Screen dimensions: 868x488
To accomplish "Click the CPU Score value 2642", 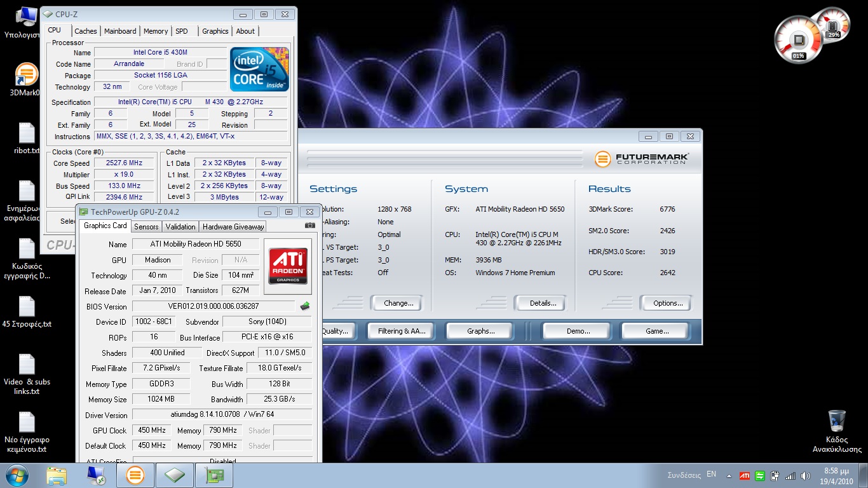I will [x=667, y=273].
